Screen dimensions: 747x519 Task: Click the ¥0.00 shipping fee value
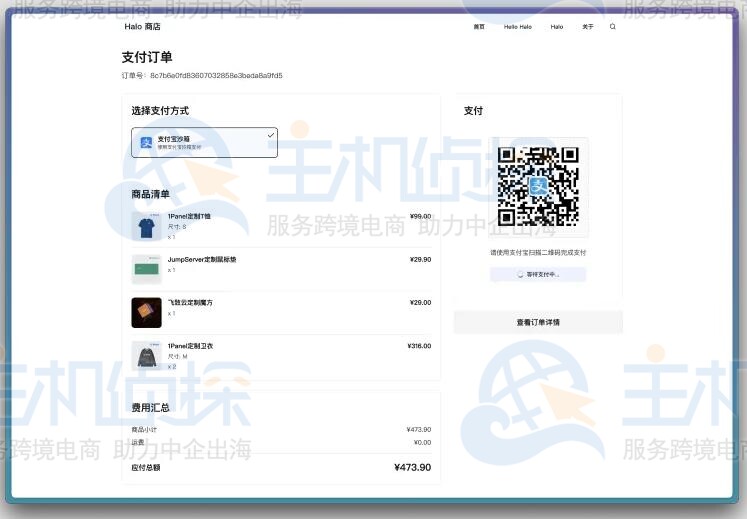422,442
